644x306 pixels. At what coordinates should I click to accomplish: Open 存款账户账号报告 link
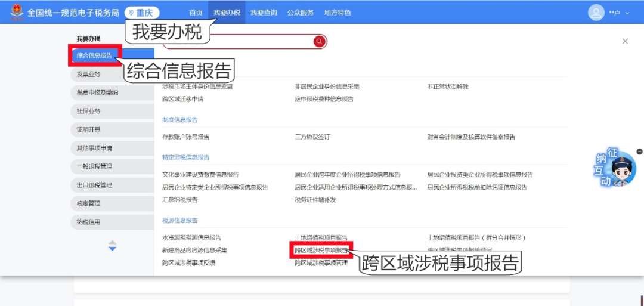coord(185,137)
